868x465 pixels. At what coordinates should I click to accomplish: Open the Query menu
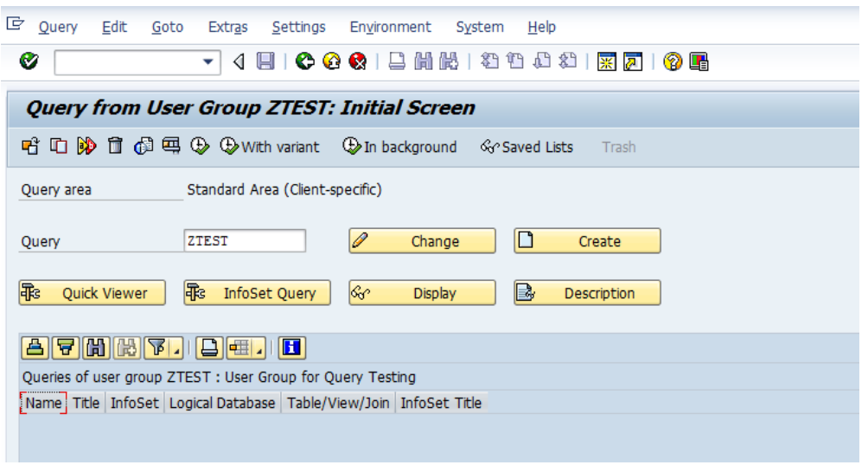click(58, 27)
